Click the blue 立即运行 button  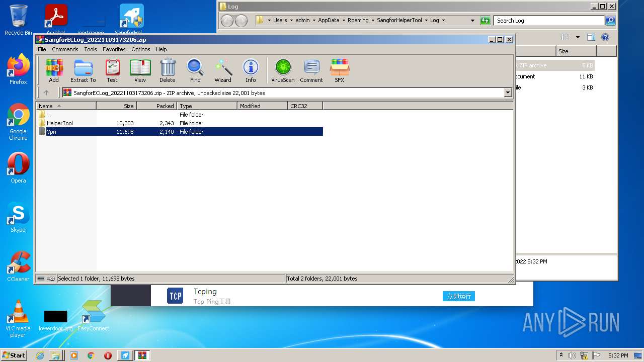[x=459, y=296]
